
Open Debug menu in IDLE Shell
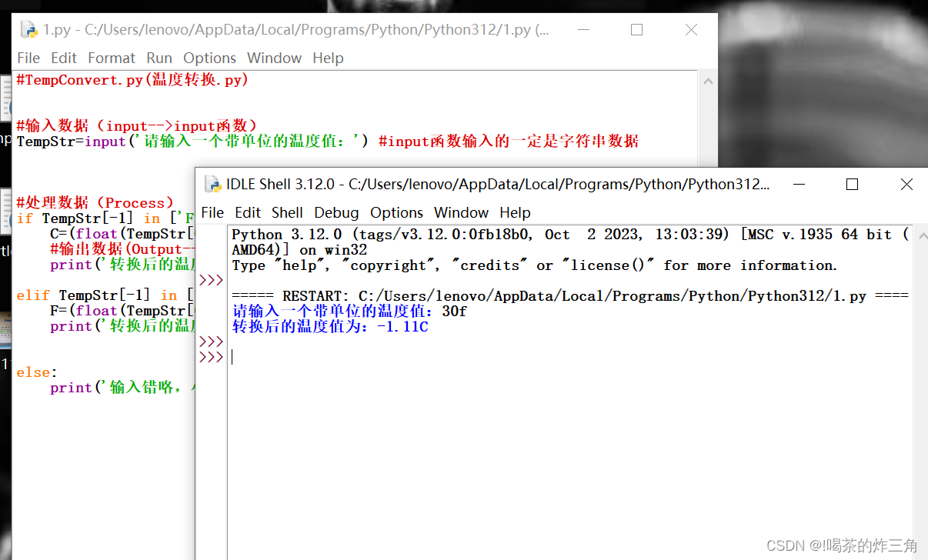point(336,213)
